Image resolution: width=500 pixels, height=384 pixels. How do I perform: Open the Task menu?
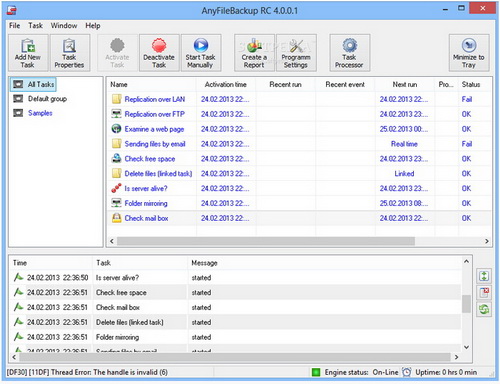point(35,26)
